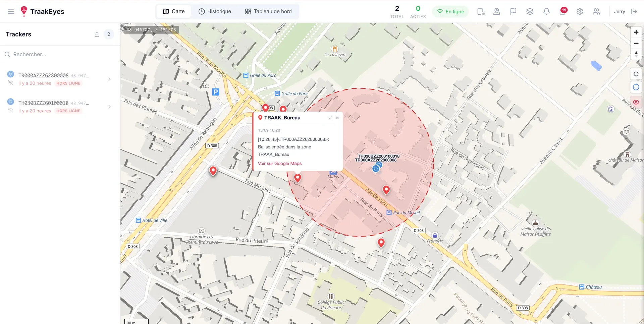The image size is (644, 324).
Task: Click Le Tastevin restaurant icon
Action: pyautogui.click(x=334, y=49)
